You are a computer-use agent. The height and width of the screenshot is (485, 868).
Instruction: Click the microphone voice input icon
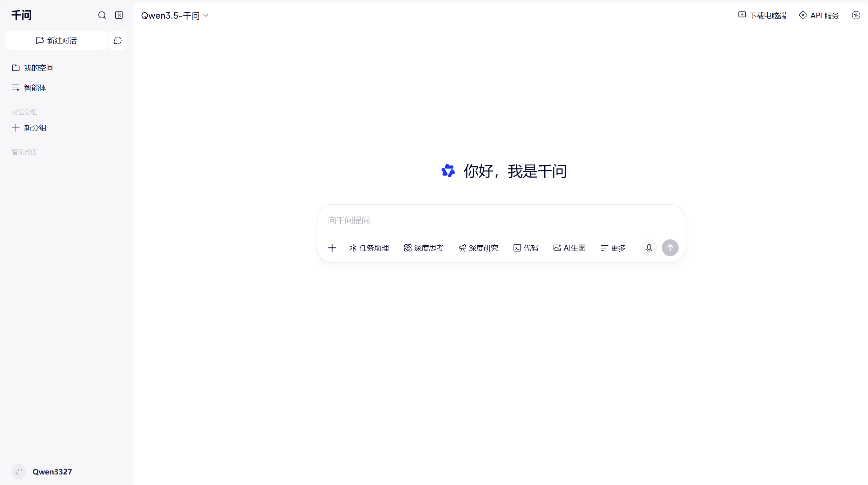pos(649,248)
